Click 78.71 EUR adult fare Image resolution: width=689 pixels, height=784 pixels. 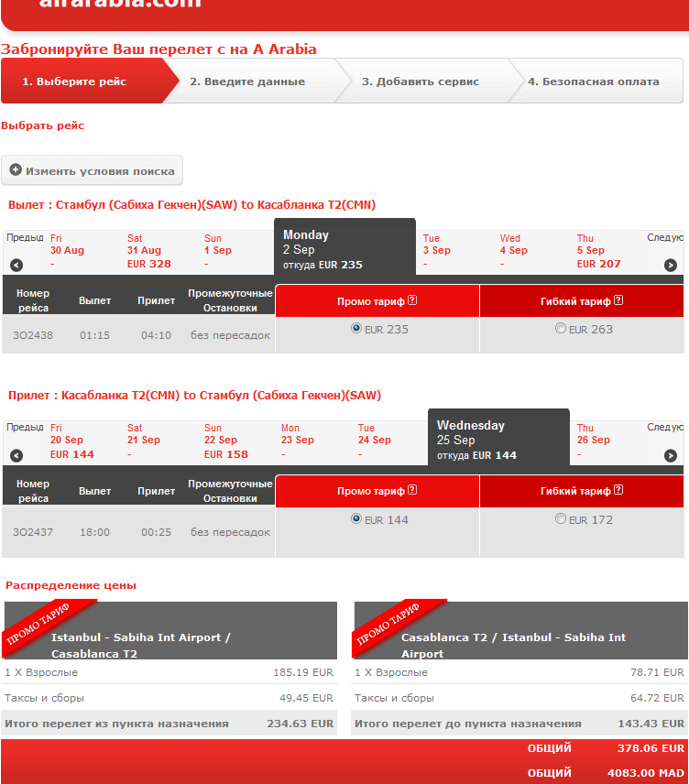(x=657, y=672)
